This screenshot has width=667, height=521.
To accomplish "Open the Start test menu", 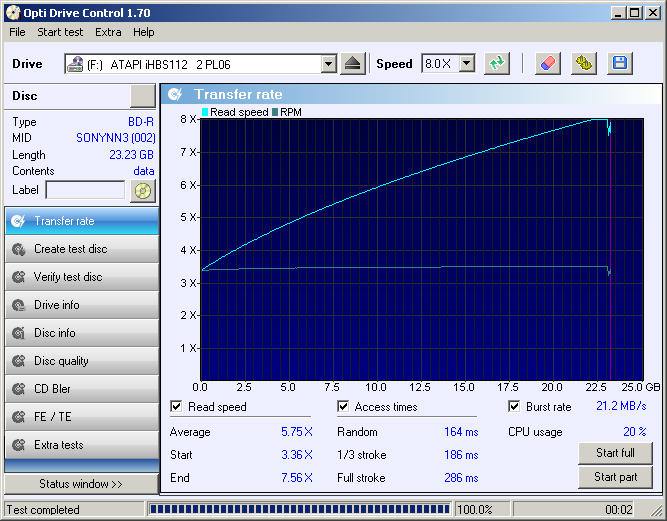I will coord(60,32).
